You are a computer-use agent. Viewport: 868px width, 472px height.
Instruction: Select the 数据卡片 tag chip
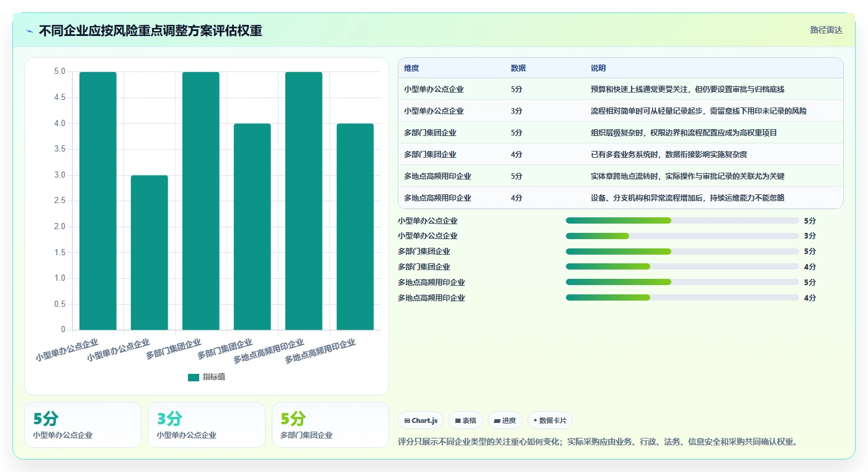pyautogui.click(x=550, y=420)
